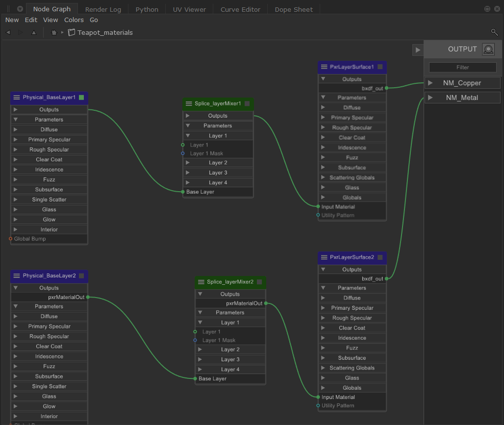Click the Teapot_materials folder icon
504x425 pixels.
[72, 32]
